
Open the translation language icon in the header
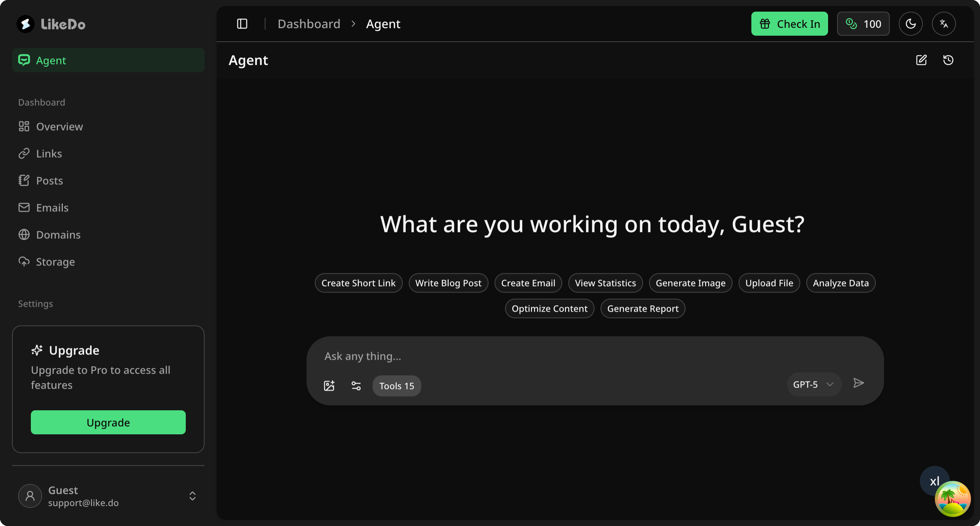(944, 24)
